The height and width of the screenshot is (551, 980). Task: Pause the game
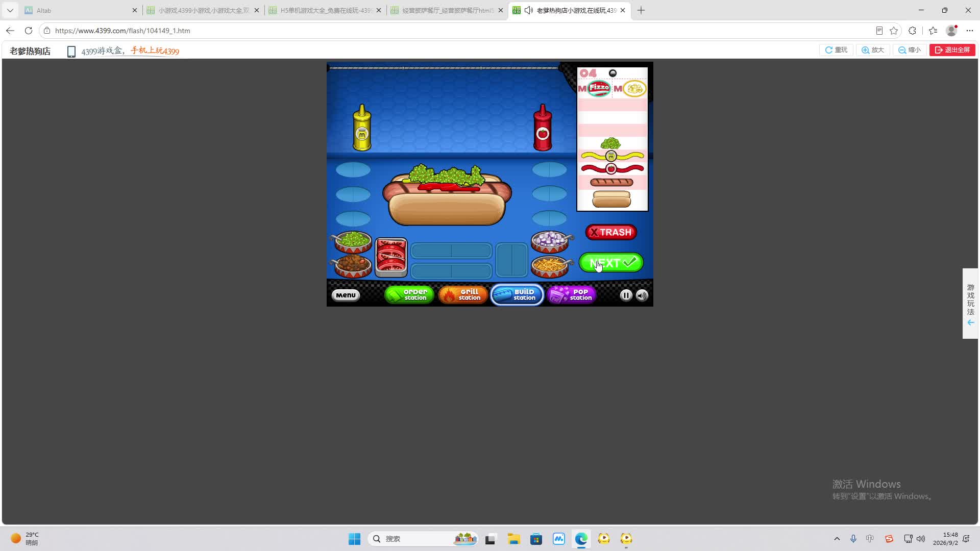tap(626, 295)
